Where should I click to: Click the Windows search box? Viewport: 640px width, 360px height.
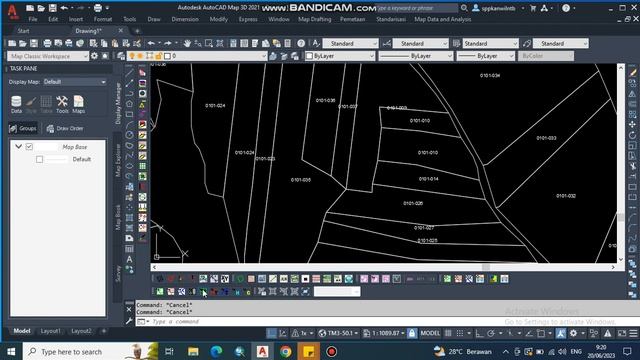91,351
